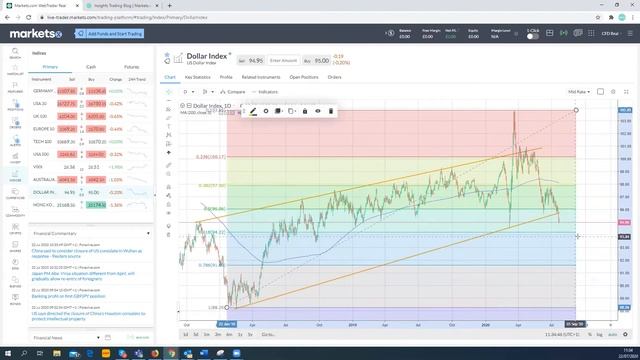This screenshot has height=360, width=640.
Task: Add Dollar Index to favorites star
Action: pos(167,54)
